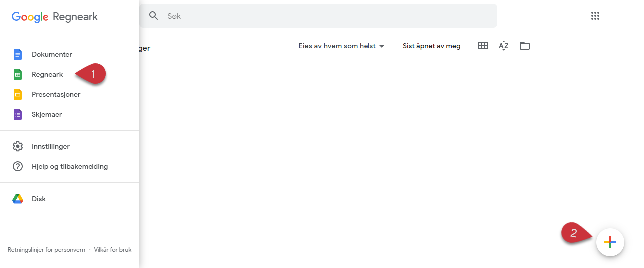Click the Google Drive triangle icon
The height and width of the screenshot is (268, 644).
(18, 199)
